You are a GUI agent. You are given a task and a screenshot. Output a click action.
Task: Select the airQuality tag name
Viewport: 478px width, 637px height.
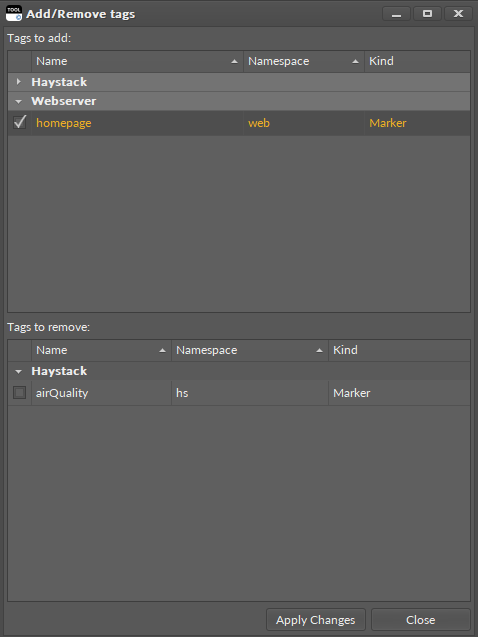point(62,393)
